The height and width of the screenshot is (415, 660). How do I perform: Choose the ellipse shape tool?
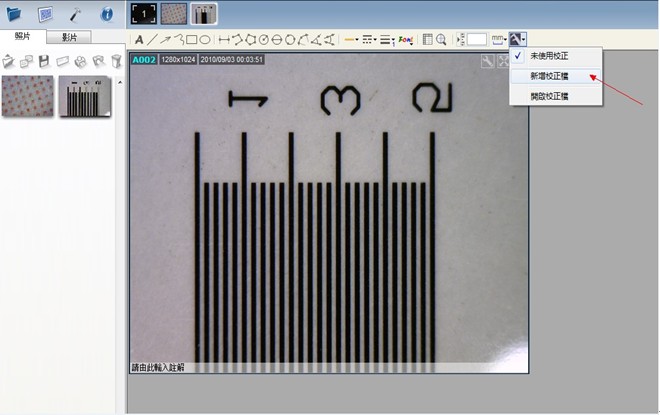tap(204, 40)
